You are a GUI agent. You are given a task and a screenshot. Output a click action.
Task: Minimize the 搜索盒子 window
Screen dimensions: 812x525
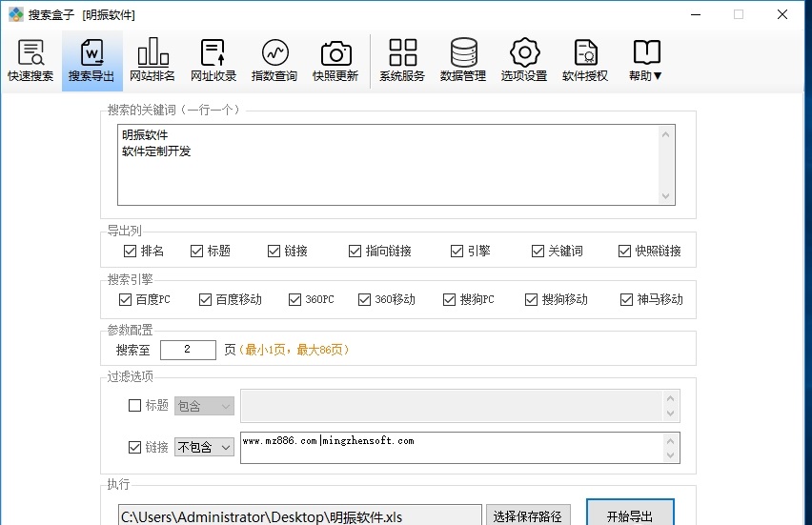point(696,14)
